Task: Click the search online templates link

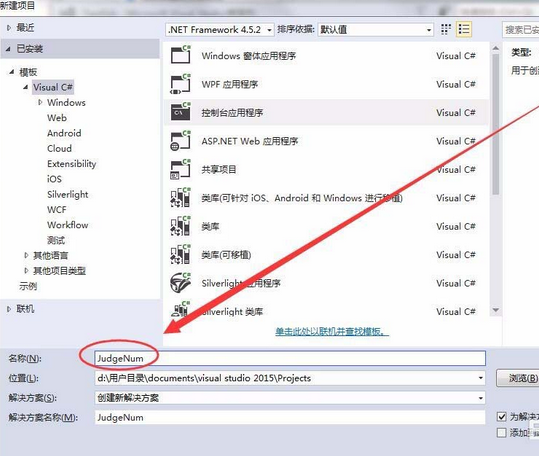Action: pyautogui.click(x=332, y=332)
